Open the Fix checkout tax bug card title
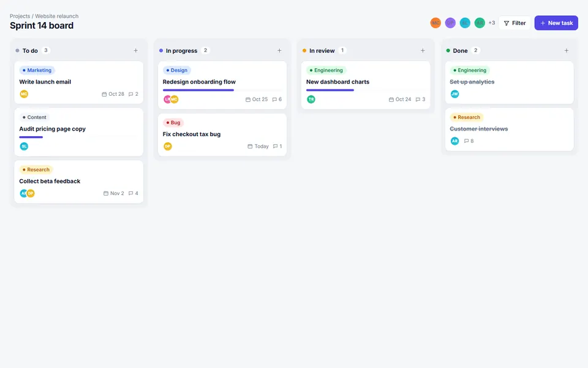 click(x=192, y=134)
